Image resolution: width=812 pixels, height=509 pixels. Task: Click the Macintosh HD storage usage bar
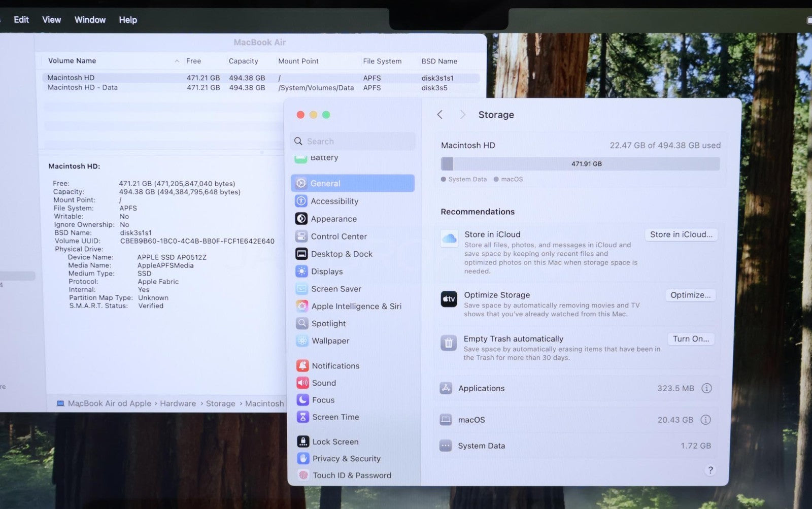pos(580,164)
